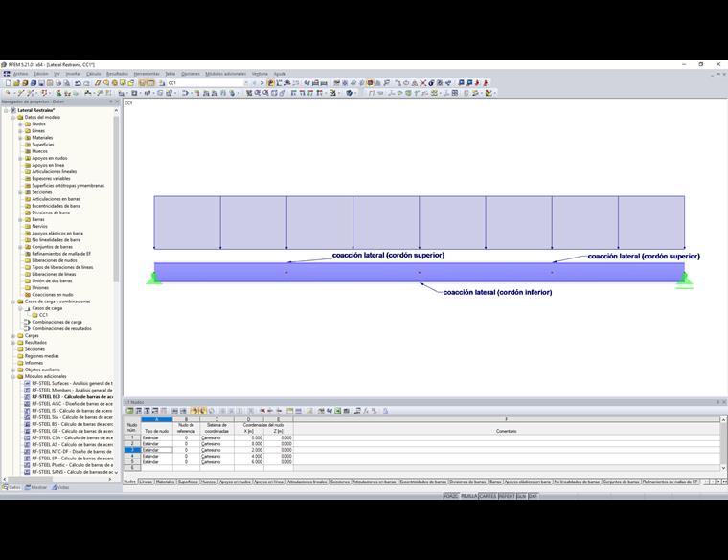Toggle REJILLA grid in status bar
This screenshot has width=728, height=560.
[x=469, y=496]
